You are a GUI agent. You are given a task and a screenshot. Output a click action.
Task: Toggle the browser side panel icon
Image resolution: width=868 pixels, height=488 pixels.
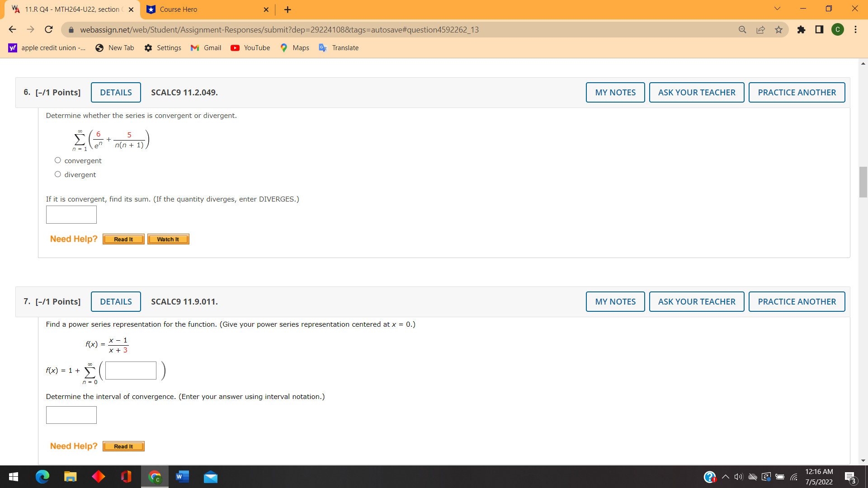pyautogui.click(x=819, y=30)
